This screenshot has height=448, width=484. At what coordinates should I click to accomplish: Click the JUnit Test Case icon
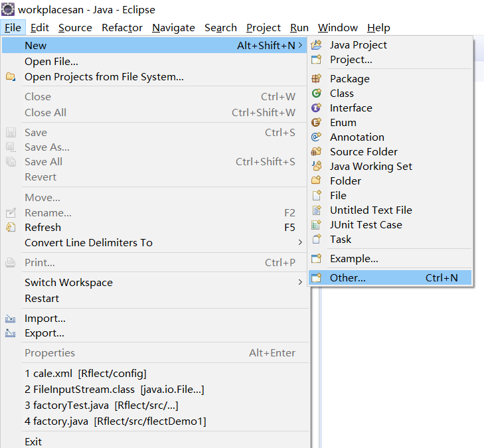coord(316,224)
